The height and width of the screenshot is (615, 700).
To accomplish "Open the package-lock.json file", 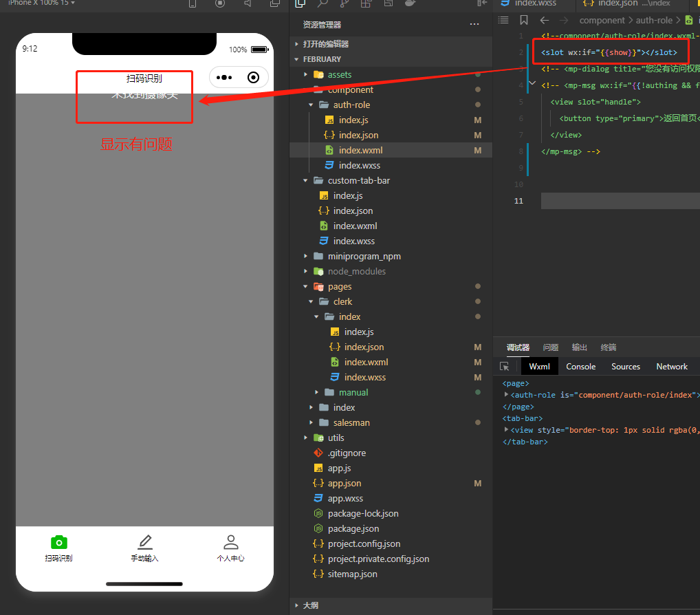I will pos(363,514).
